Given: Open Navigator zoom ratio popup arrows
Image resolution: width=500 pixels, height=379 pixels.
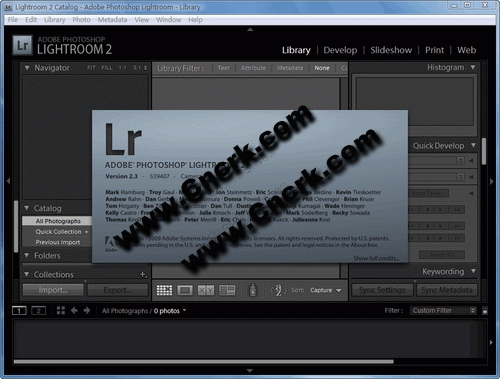Looking at the screenshot, I should [x=145, y=68].
